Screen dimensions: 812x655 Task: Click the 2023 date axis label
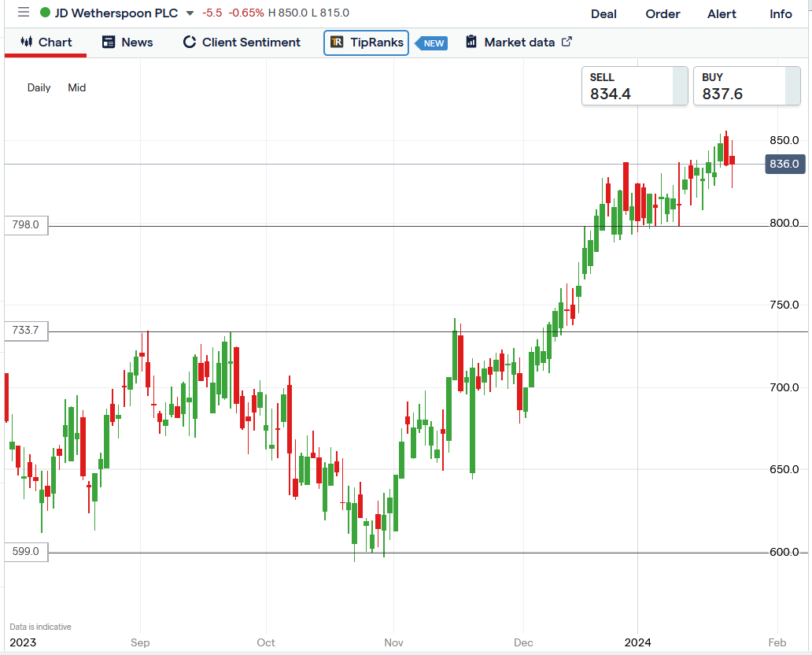23,642
